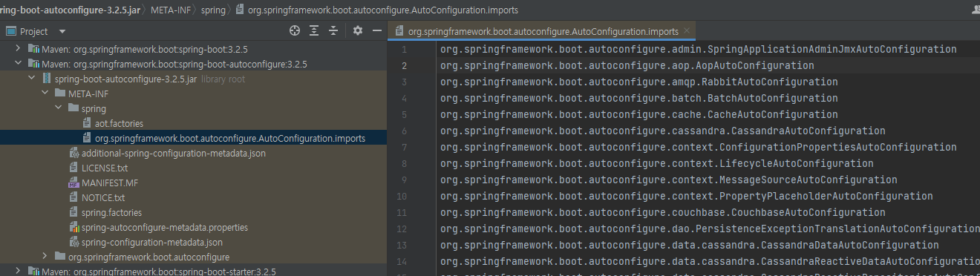The width and height of the screenshot is (980, 276).
Task: Click the MANIFEST.MF file type icon
Action: point(73,183)
